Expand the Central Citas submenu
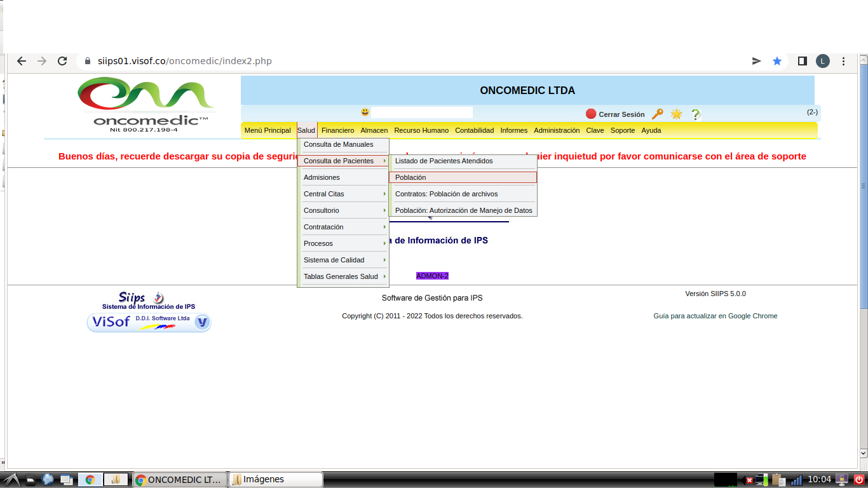Image resolution: width=868 pixels, height=488 pixels. [343, 194]
